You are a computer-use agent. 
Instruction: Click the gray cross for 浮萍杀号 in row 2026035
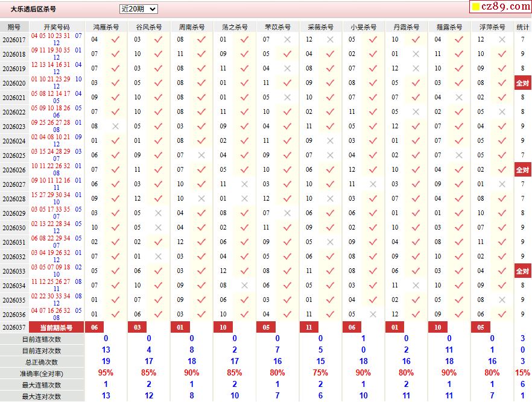click(502, 300)
